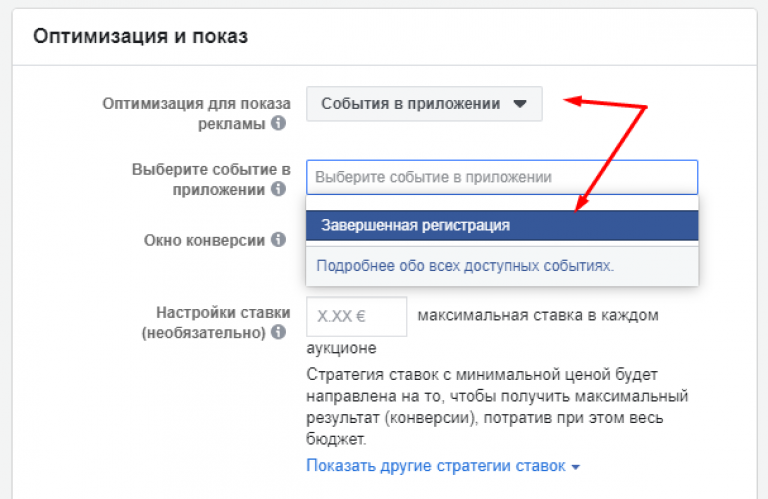Open 'Подробнее обо всех доступных событиях' link

pyautogui.click(x=465, y=265)
